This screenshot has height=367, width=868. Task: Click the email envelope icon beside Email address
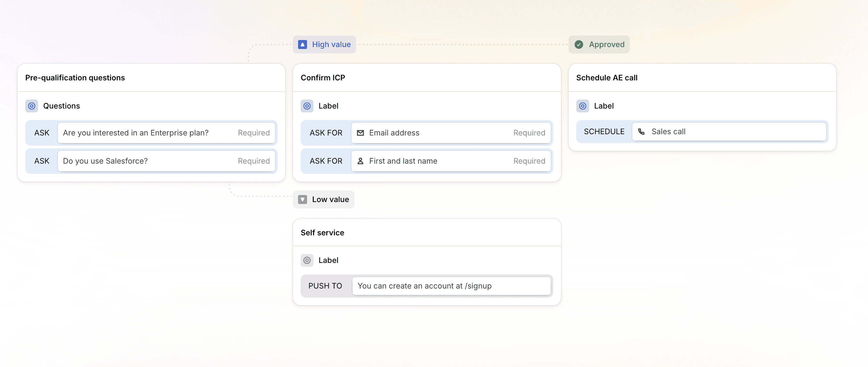(360, 133)
